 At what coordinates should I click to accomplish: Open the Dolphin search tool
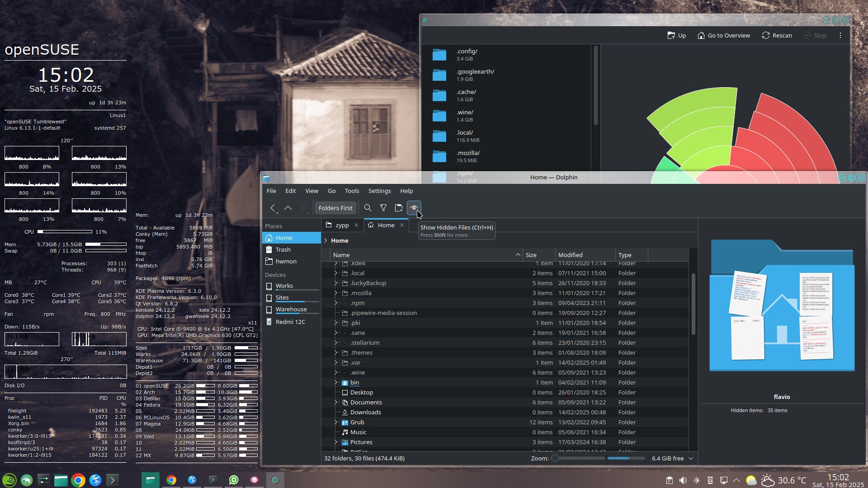(368, 208)
